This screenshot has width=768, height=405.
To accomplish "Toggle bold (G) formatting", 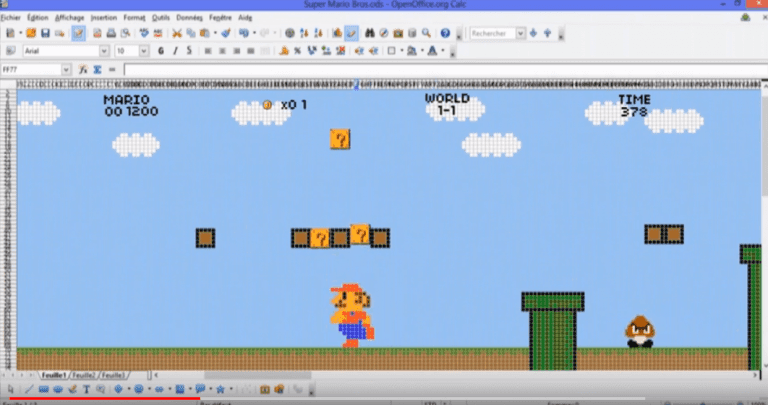I will [x=161, y=51].
